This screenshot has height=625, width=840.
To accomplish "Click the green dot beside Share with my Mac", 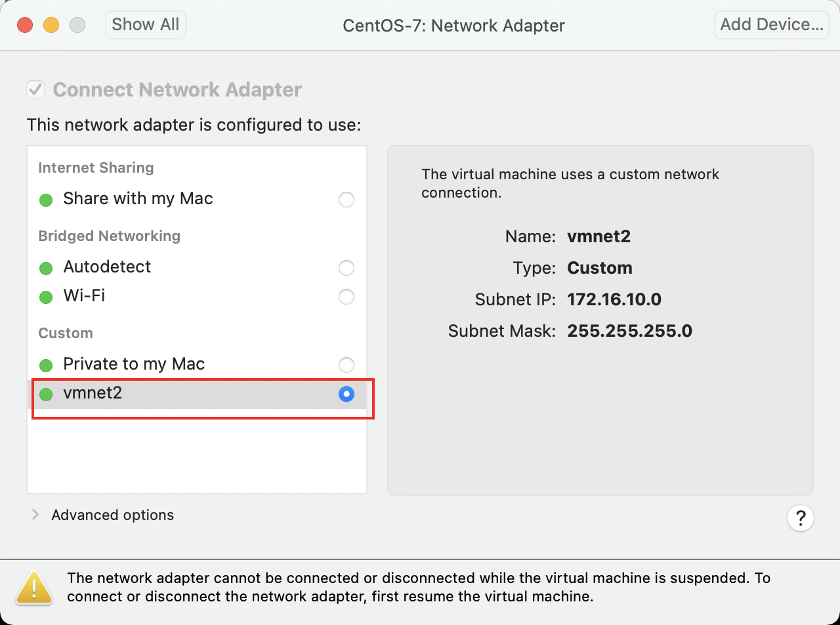I will (46, 200).
